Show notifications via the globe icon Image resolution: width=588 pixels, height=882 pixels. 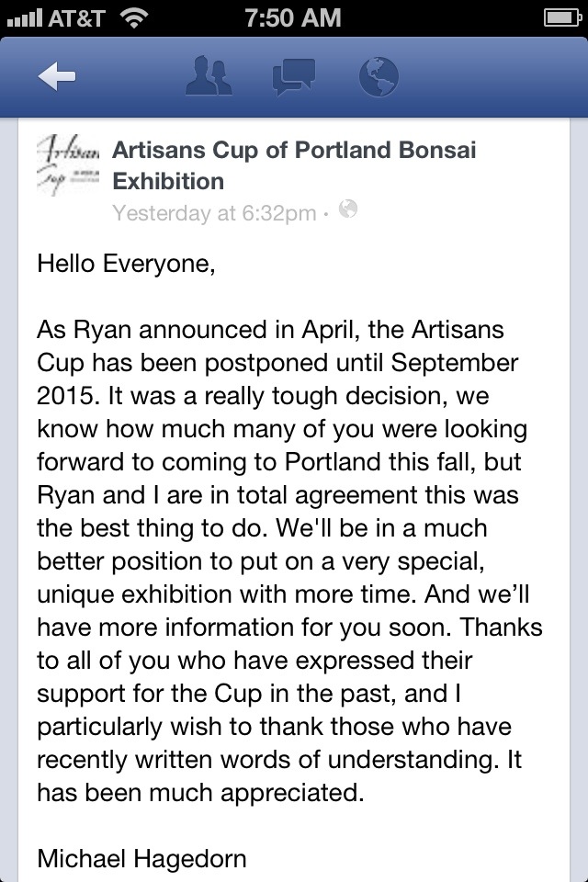point(378,76)
